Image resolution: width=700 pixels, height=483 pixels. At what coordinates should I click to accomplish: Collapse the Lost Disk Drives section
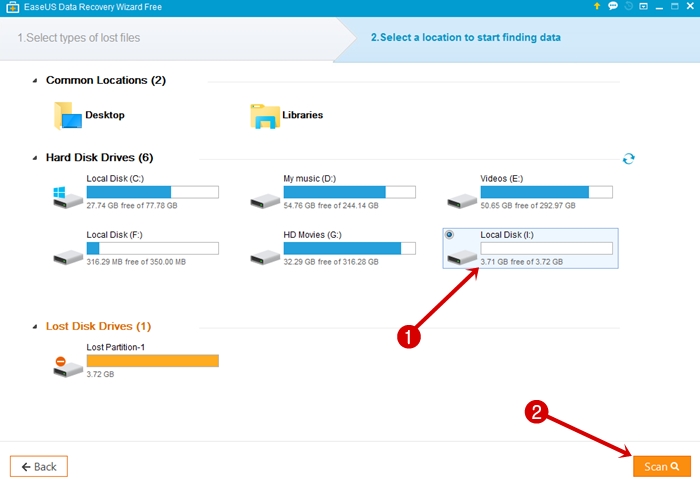(x=35, y=327)
